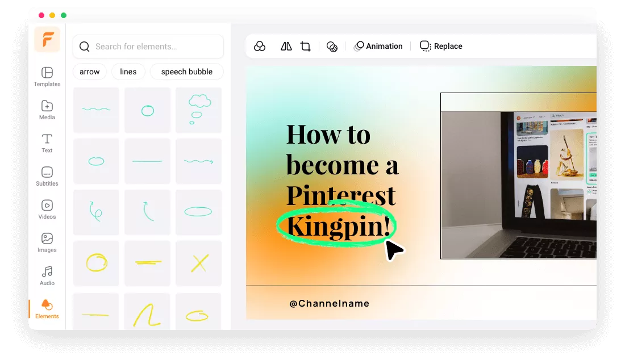This screenshot has width=625, height=364.
Task: Focus the Search for elements field
Action: [x=148, y=47]
